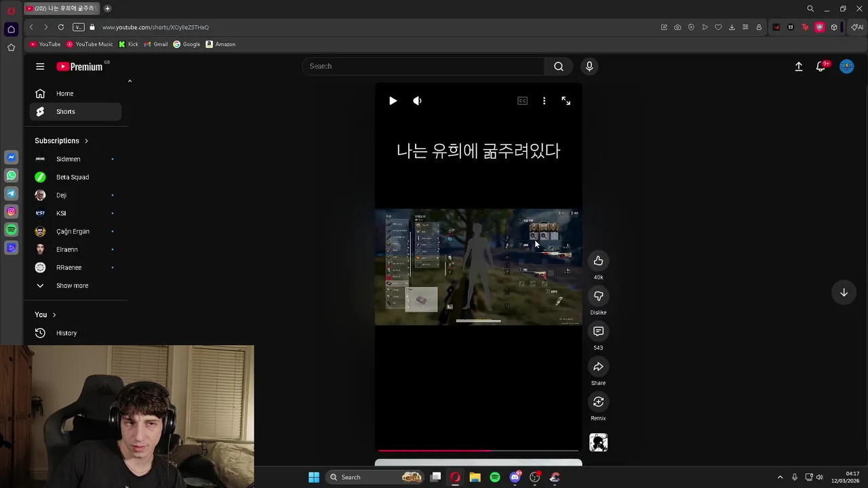Dislike the current Short
The width and height of the screenshot is (868, 488).
point(598,296)
